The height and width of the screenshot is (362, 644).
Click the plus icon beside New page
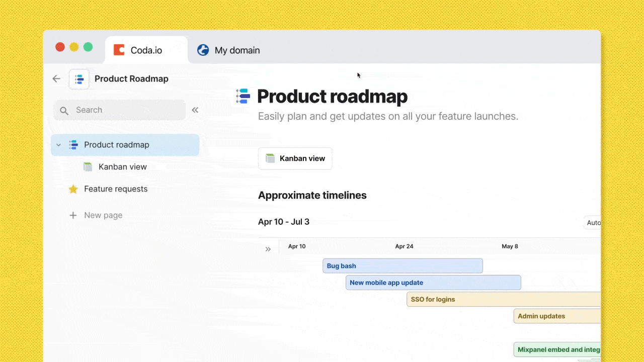pyautogui.click(x=73, y=215)
